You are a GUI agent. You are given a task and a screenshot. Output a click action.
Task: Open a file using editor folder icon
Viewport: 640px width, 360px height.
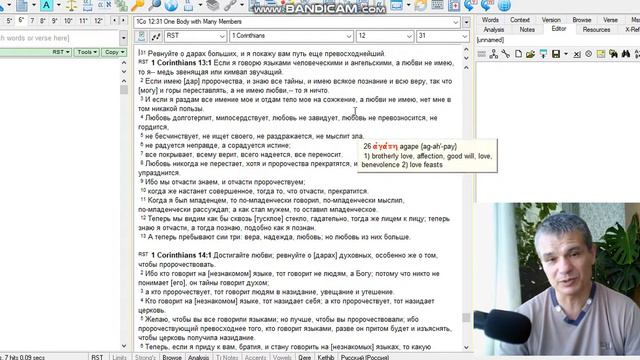pos(530,54)
